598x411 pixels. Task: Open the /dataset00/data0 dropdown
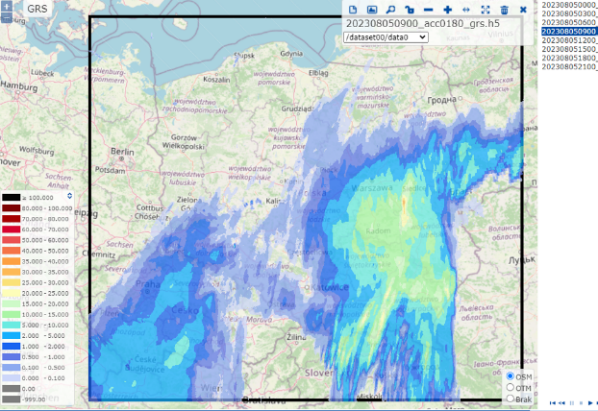(386, 37)
